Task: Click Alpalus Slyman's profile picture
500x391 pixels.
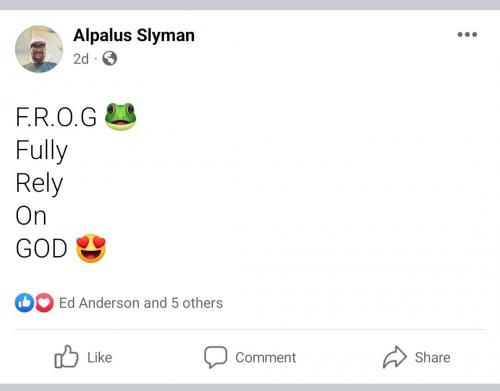Action: coord(39,49)
